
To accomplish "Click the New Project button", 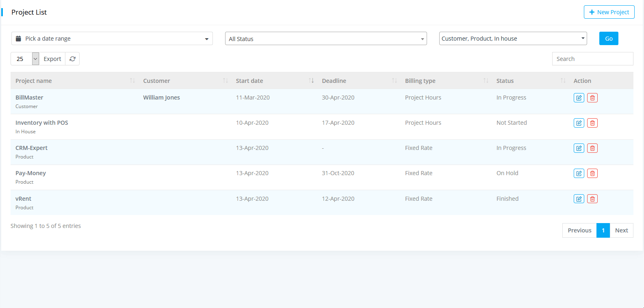I will tap(609, 12).
